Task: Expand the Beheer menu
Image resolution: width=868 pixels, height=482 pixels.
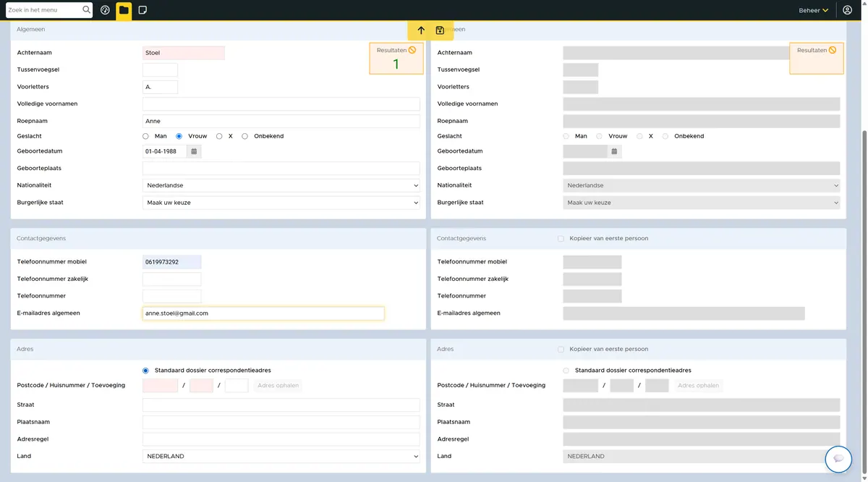Action: click(814, 10)
